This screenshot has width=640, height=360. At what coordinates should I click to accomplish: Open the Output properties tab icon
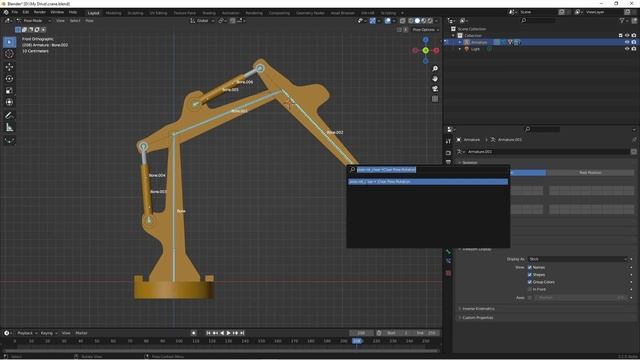[449, 162]
